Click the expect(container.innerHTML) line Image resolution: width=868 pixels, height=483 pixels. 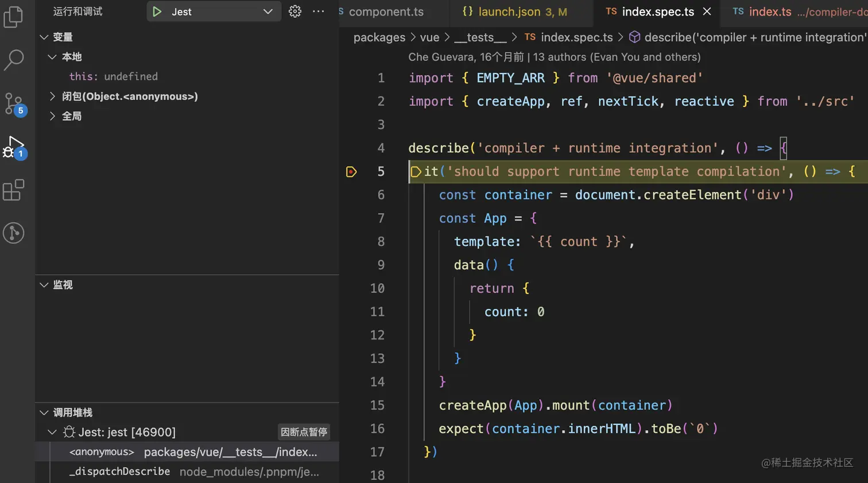[578, 429]
